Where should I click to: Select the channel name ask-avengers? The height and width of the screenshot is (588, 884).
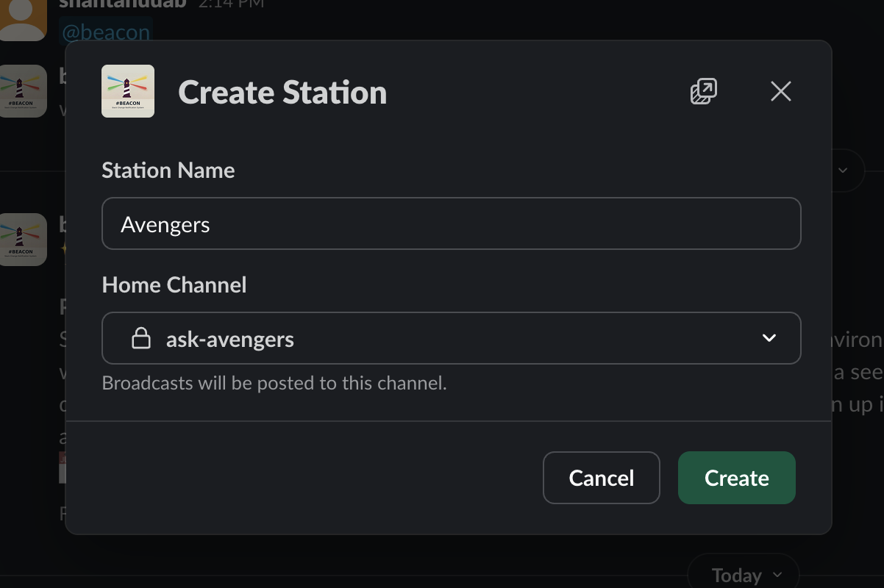pos(230,339)
